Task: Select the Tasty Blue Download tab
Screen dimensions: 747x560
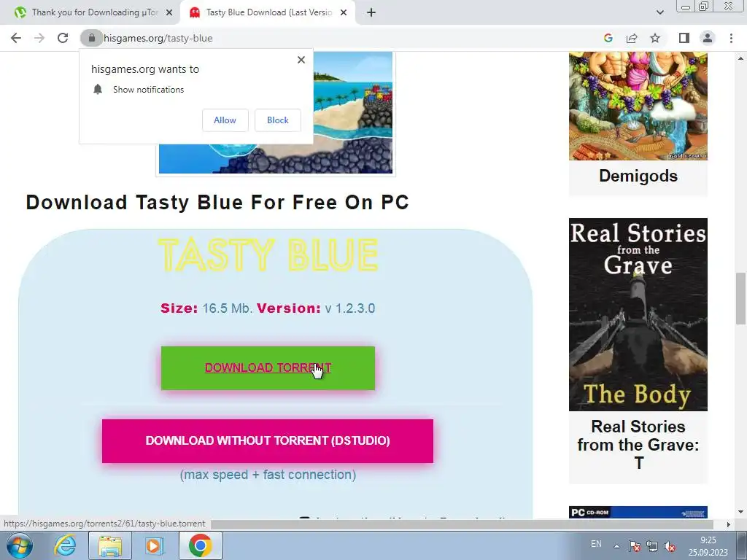Action: [x=268, y=12]
